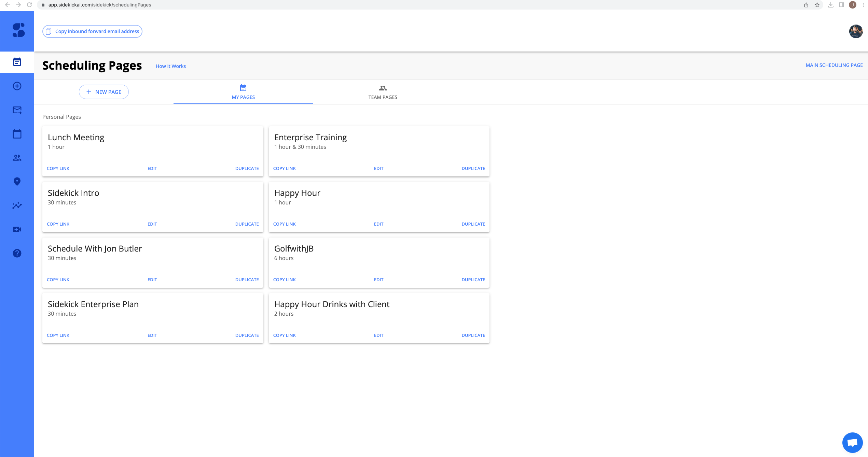This screenshot has height=457, width=868.
Task: Duplicate the Happy Hour page
Action: pos(473,224)
